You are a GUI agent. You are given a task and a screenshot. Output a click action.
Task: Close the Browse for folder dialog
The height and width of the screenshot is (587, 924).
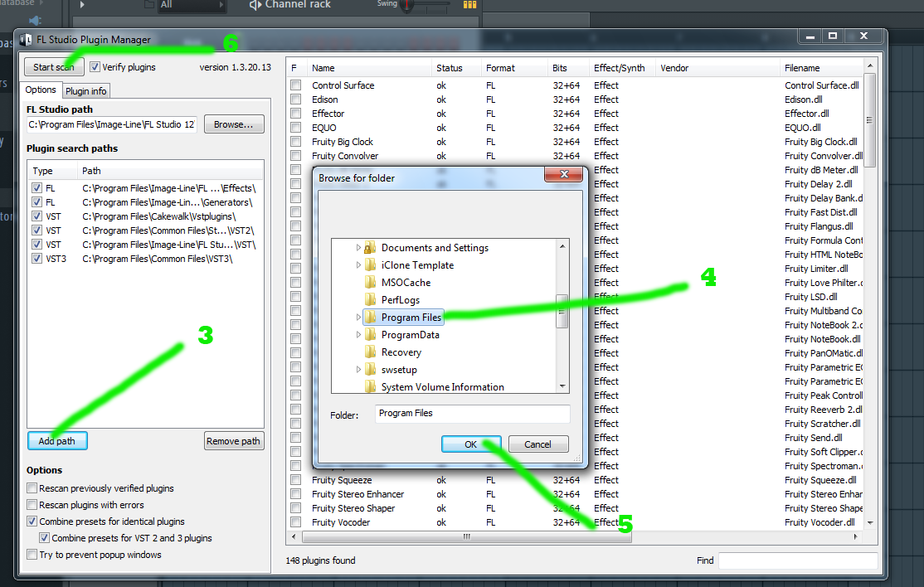(x=564, y=174)
